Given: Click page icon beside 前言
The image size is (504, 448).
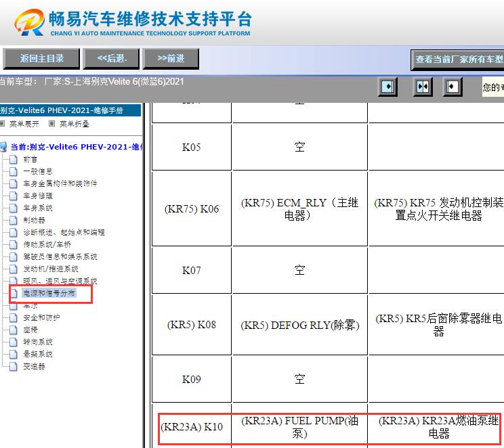Looking at the screenshot, I should 13,159.
